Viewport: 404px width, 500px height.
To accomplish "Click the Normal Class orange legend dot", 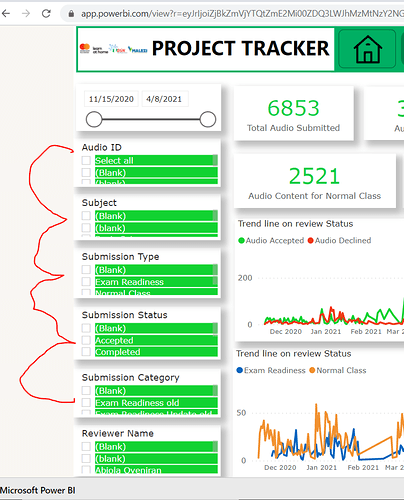I will [x=312, y=370].
